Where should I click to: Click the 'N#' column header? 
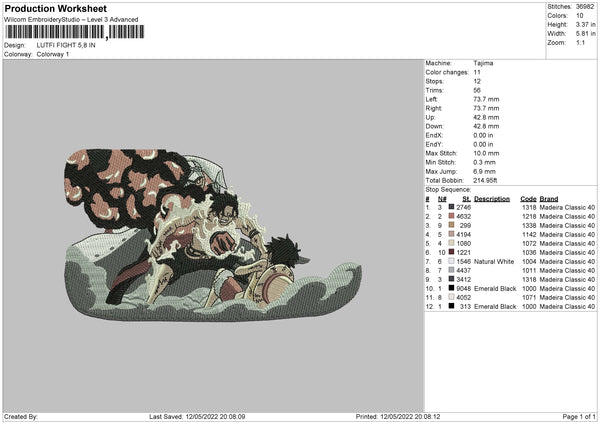coord(442,199)
